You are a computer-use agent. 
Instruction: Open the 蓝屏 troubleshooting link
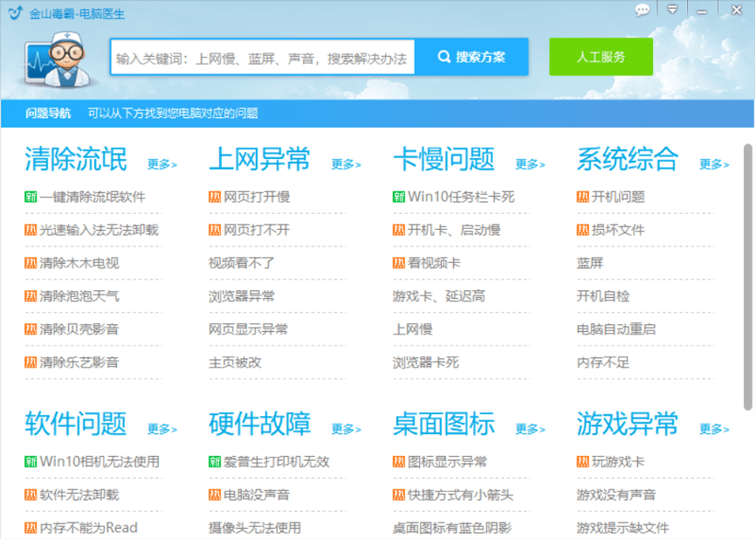tap(590, 263)
